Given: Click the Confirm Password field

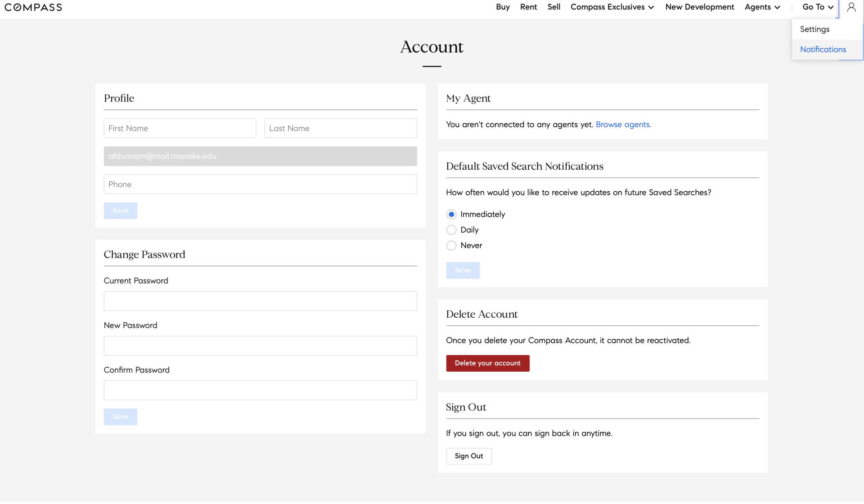Looking at the screenshot, I should tap(260, 391).
